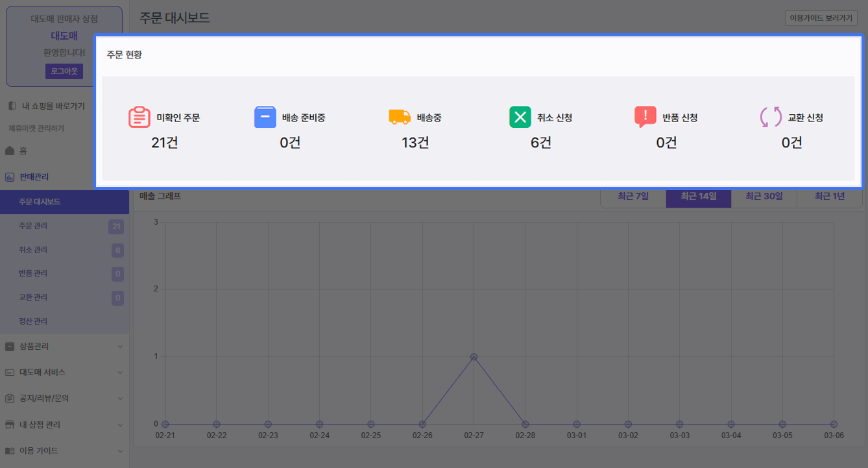Click the home icon in sidebar

coord(10,151)
